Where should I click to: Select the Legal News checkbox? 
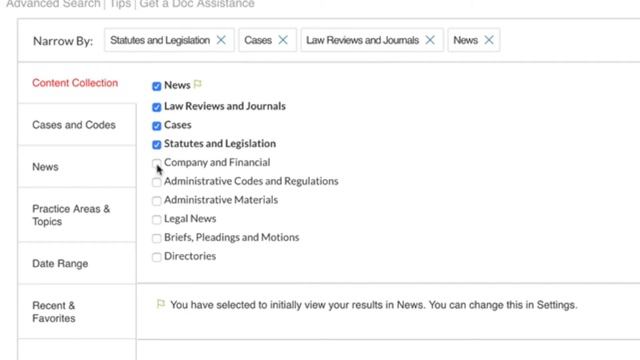point(156,220)
